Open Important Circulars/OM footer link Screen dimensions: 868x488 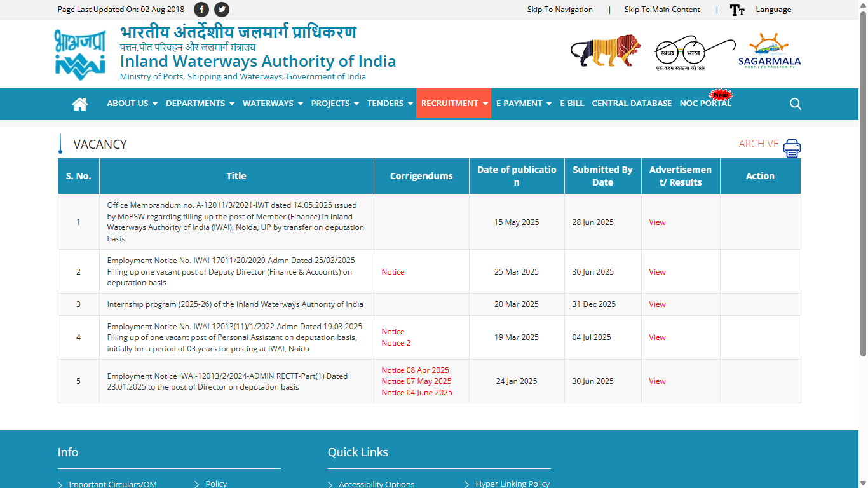112,484
